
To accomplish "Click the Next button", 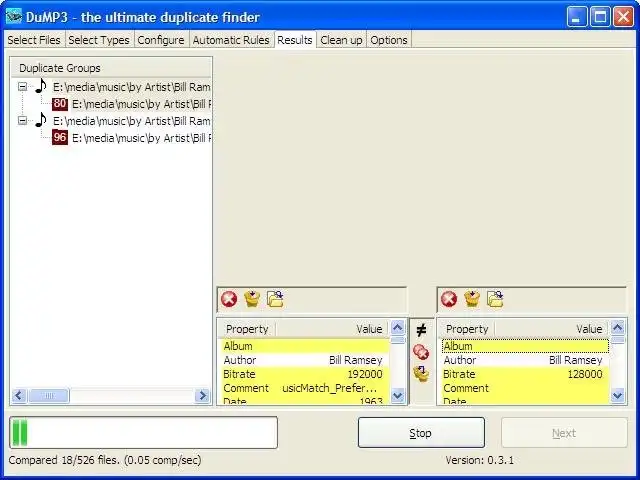I will tap(564, 433).
